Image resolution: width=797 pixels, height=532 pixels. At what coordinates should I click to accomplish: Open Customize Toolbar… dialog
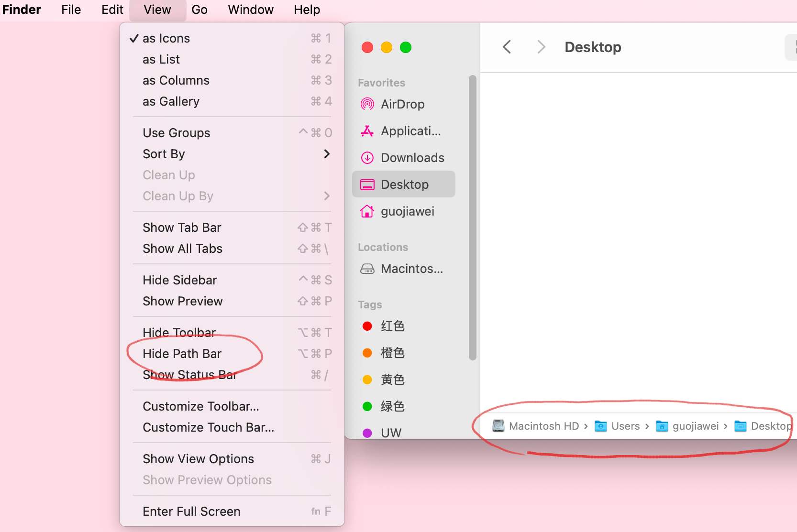click(200, 406)
